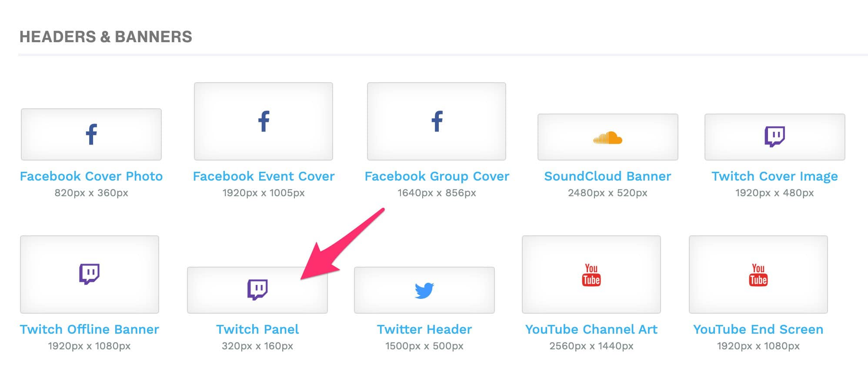Open the Twitch Cover Image link

[x=775, y=176]
